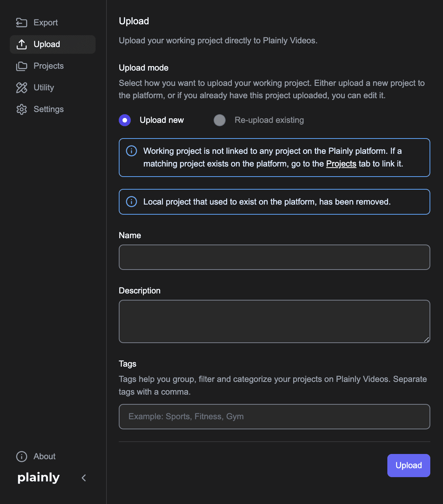Open the Utility tab label
Image resolution: width=443 pixels, height=504 pixels.
tap(44, 88)
